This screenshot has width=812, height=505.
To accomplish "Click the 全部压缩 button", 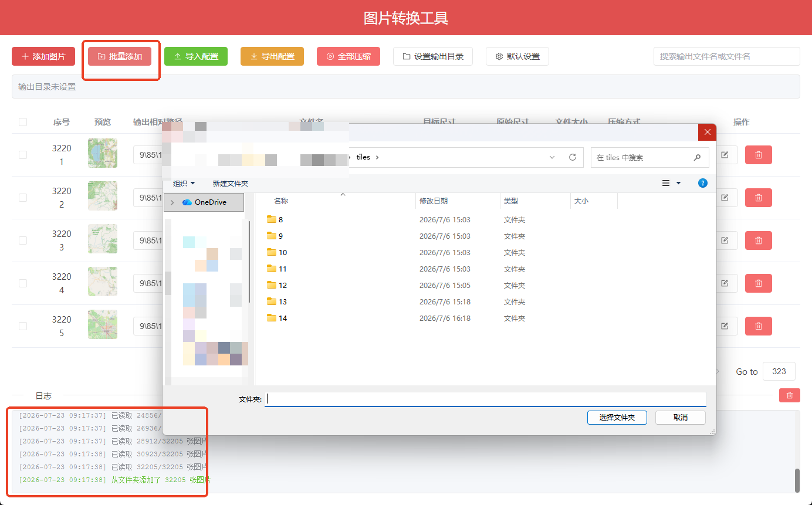I will click(349, 56).
